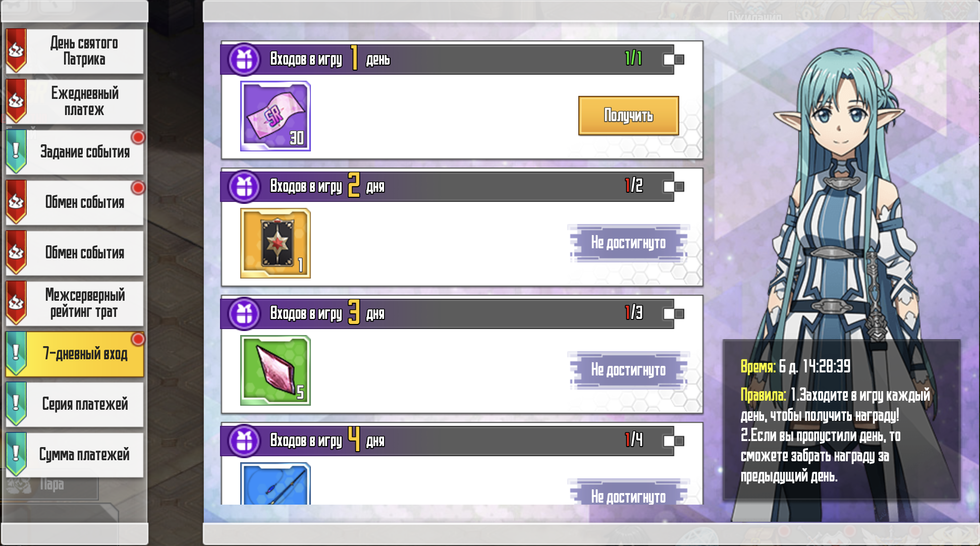Screen dimensions: 980x546
Task: Click Не достигнуто button for 3 дня
Action: (628, 370)
